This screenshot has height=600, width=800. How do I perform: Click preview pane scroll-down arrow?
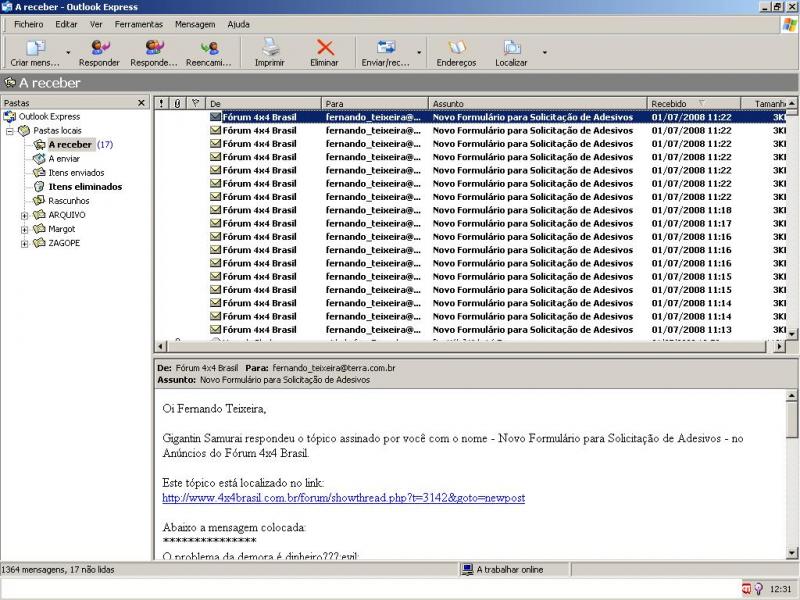coord(792,553)
